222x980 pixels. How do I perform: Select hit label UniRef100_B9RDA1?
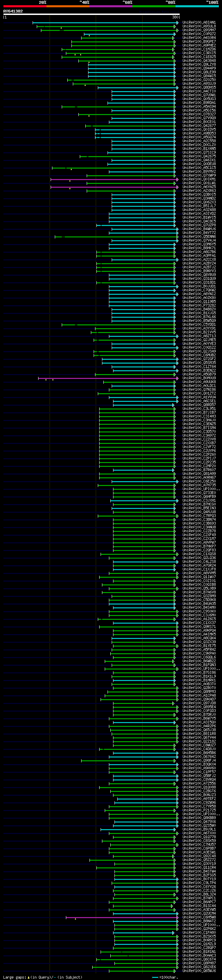tap(199, 103)
